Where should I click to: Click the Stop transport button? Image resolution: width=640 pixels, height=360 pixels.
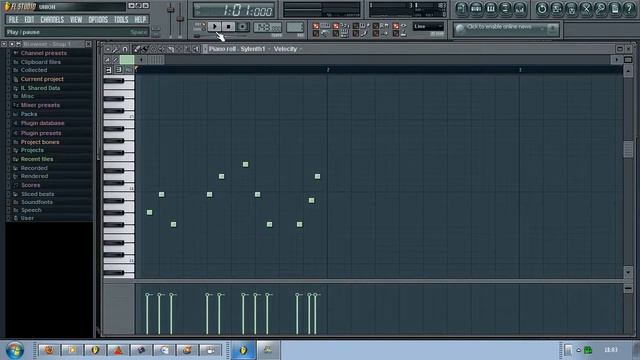point(229,27)
